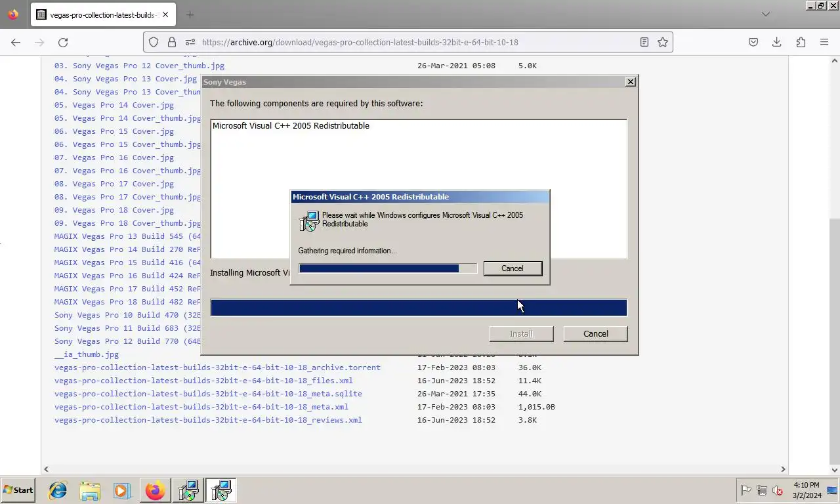The width and height of the screenshot is (840, 504).
Task: Open the Firefox hamburger menu
Action: point(824,42)
